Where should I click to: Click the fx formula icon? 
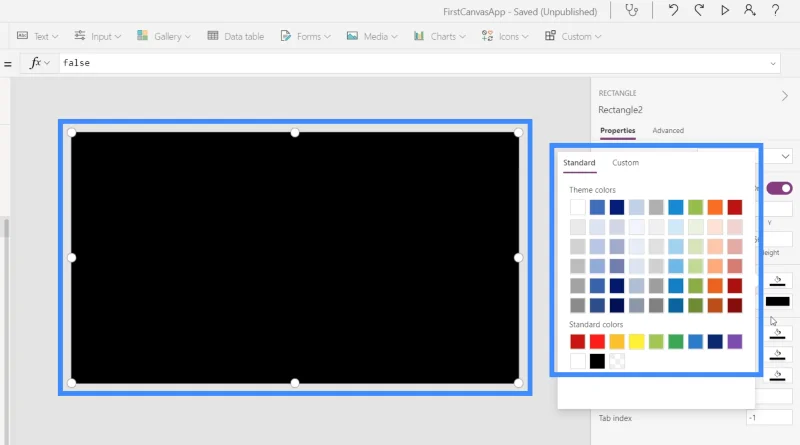[35, 63]
